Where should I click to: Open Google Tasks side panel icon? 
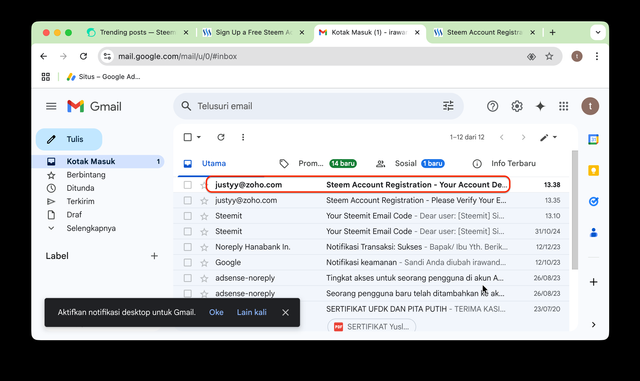pos(593,201)
